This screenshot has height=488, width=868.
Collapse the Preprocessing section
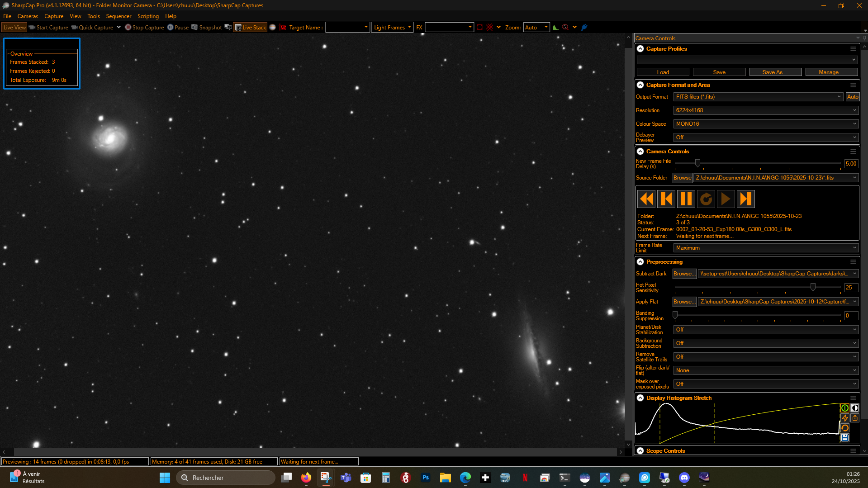pyautogui.click(x=640, y=262)
